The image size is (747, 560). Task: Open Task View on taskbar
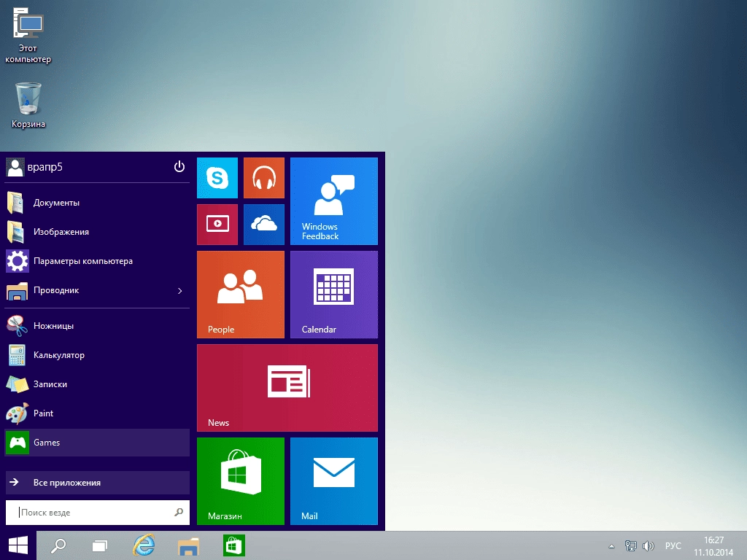point(99,545)
